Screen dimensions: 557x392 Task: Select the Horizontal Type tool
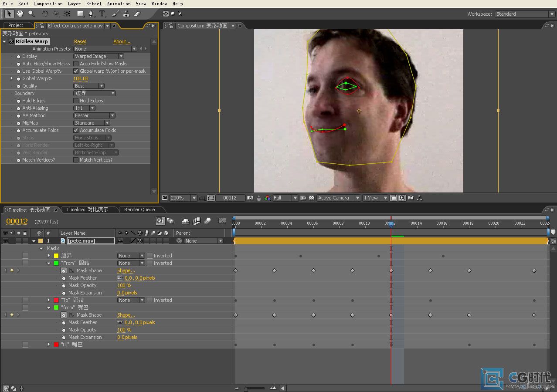click(102, 14)
